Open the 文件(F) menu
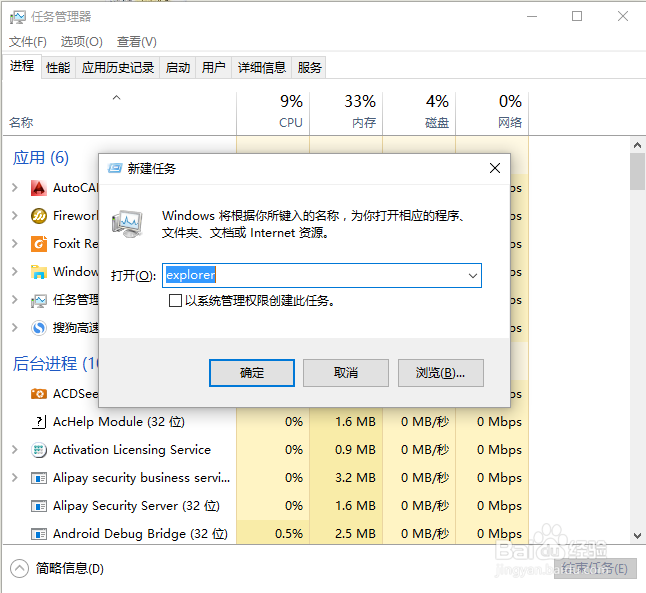646x593 pixels. pos(28,42)
